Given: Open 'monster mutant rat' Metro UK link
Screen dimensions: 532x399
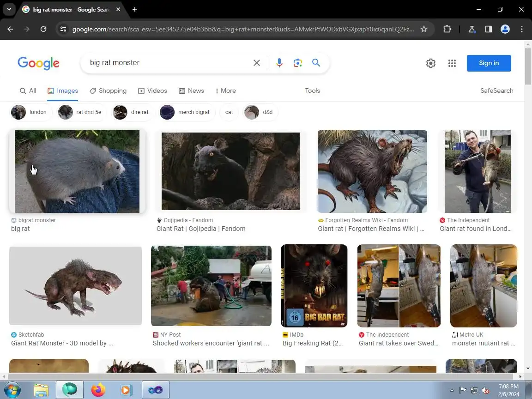Looking at the screenshot, I should coord(484,343).
